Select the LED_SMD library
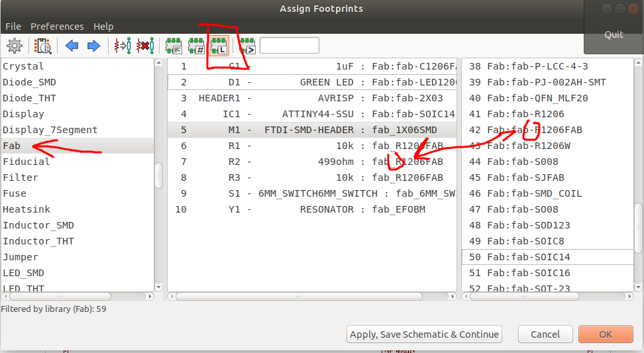 78,273
